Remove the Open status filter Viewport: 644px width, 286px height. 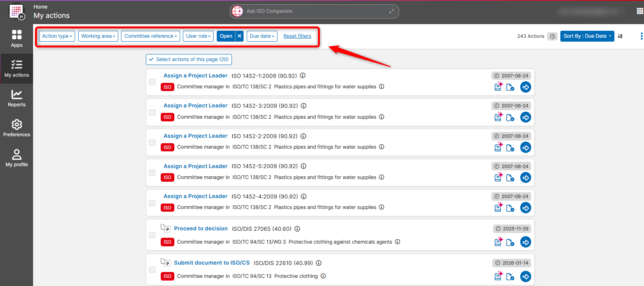240,36
